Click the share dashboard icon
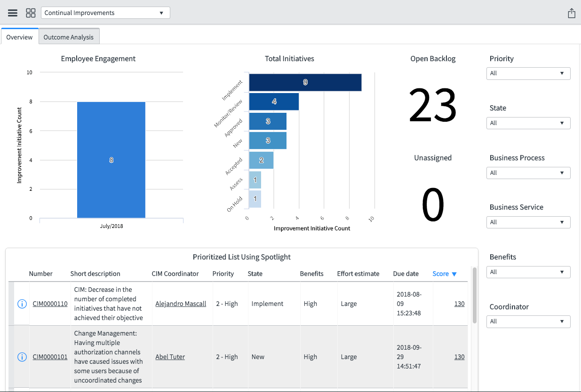 (572, 13)
